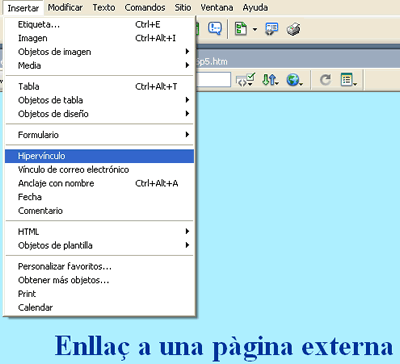This screenshot has height=364, width=400.
Task: Choose Imagen menu entry
Action: (x=99, y=38)
